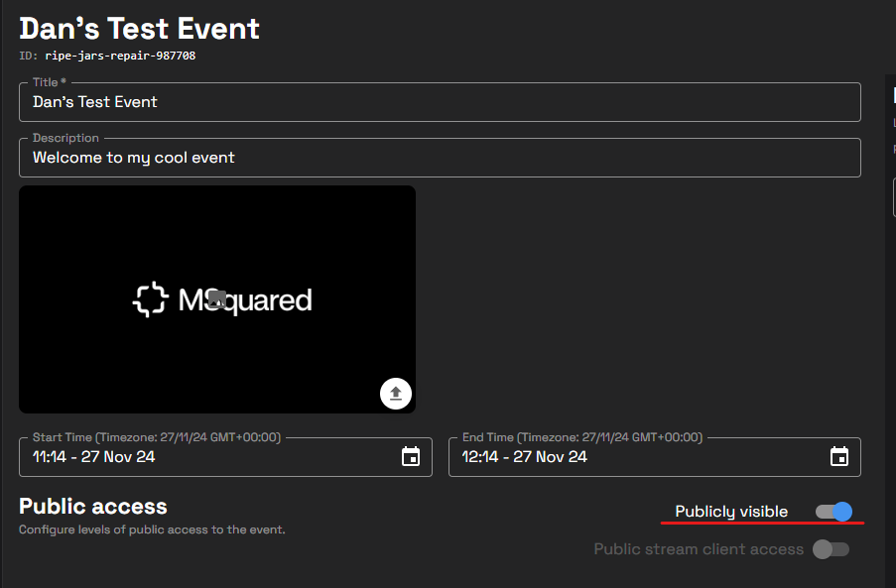This screenshot has height=588, width=896.
Task: Click the upload image icon button
Action: tap(396, 394)
